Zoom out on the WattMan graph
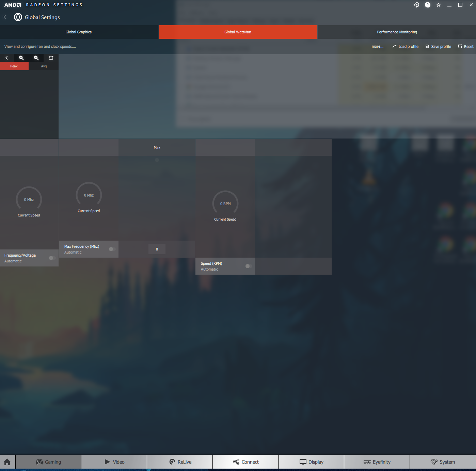This screenshot has width=476, height=471. [36, 58]
